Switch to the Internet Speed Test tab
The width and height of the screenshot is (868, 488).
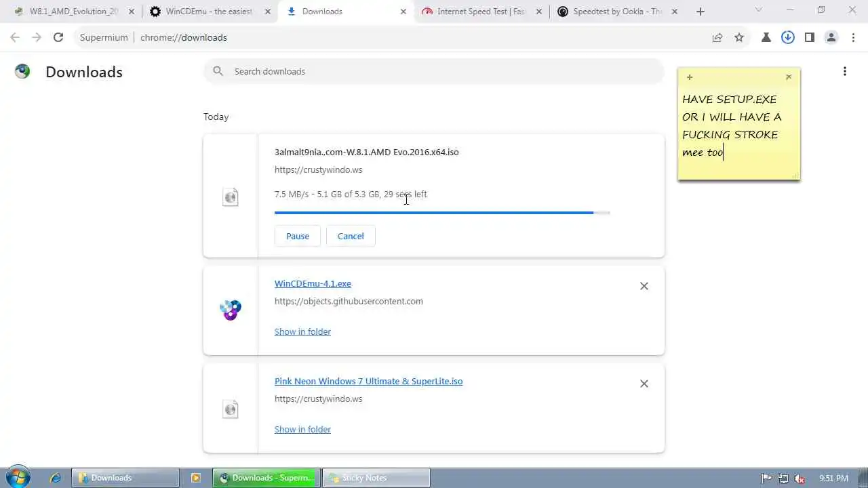482,12
